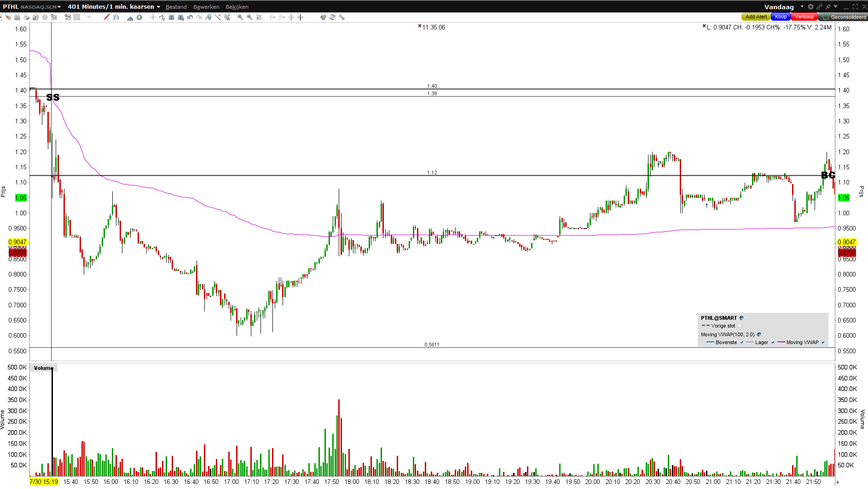
Task: Click the globe icon next to PTHL@SMART
Action: (x=741, y=318)
